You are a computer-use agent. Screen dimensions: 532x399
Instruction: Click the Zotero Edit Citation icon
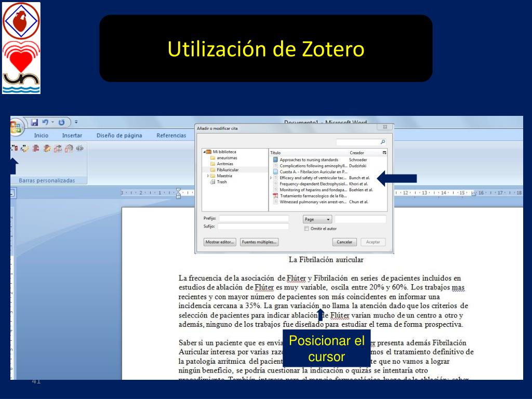pyautogui.click(x=25, y=148)
